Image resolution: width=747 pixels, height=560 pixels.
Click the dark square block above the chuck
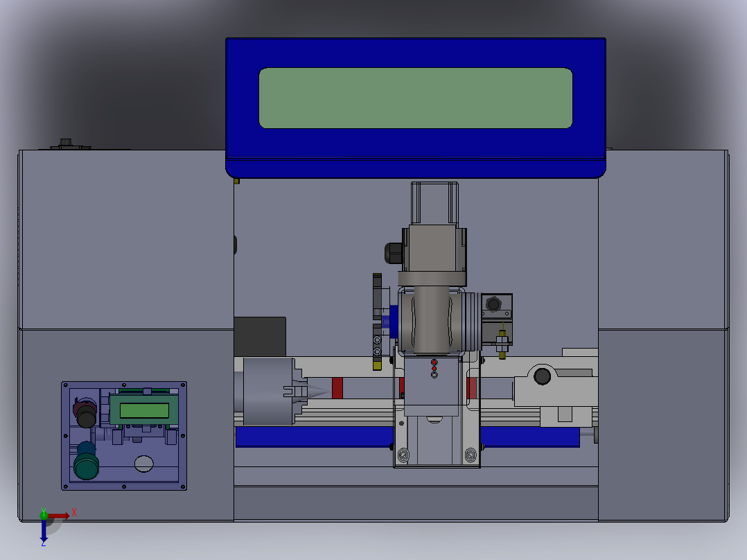click(260, 336)
